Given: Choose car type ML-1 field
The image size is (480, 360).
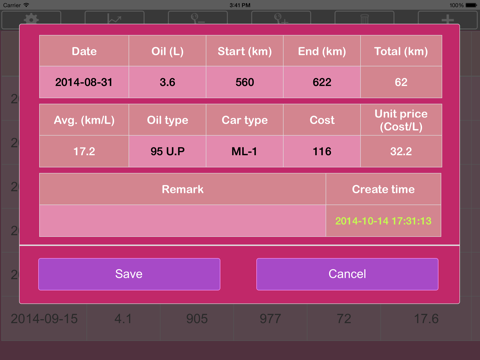Looking at the screenshot, I should pyautogui.click(x=245, y=151).
